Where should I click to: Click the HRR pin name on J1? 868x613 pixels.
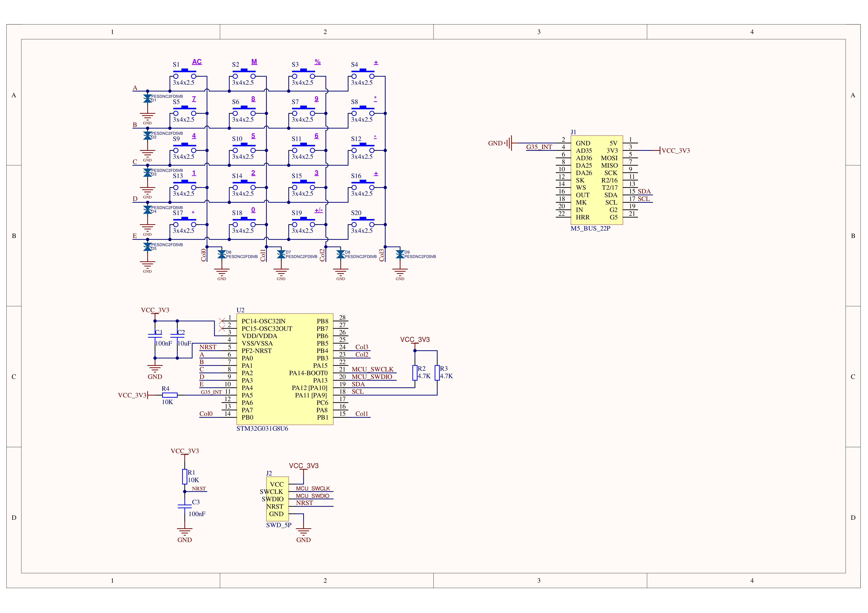click(x=583, y=218)
